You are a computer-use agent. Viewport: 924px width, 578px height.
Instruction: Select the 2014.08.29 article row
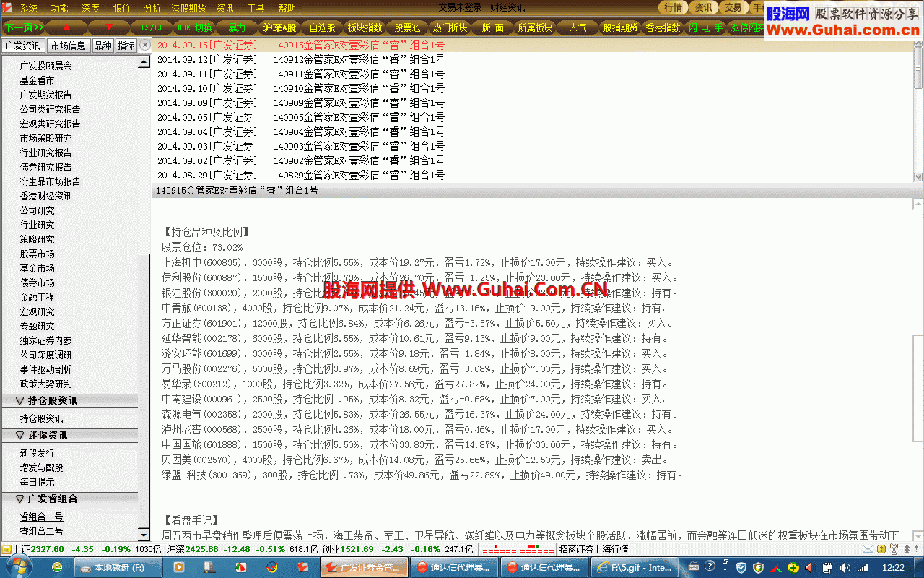[534, 175]
